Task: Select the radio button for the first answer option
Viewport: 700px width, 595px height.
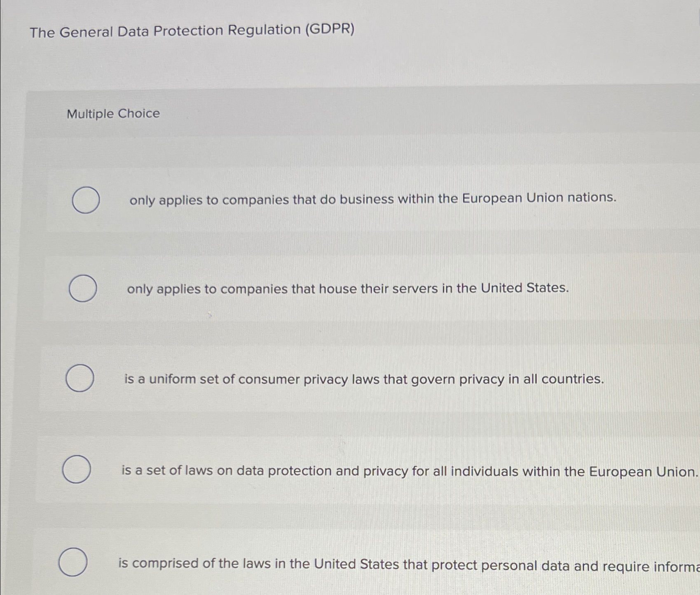Action: 85,201
